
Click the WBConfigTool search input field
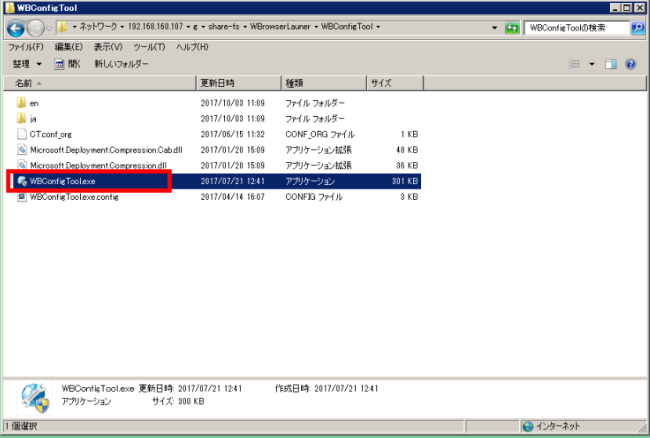click(575, 29)
